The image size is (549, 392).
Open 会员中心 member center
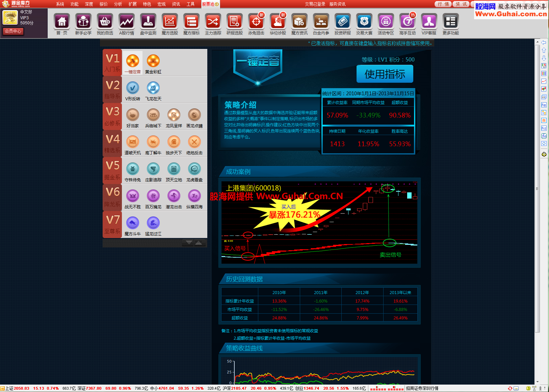(x=13, y=31)
